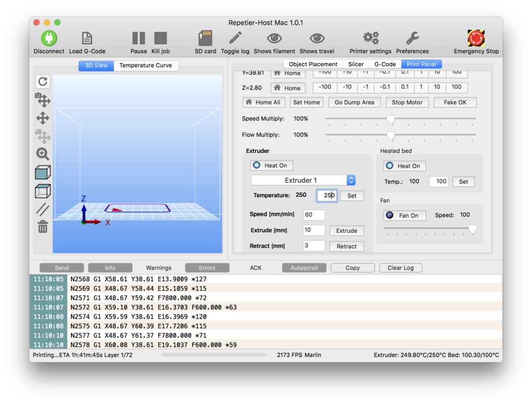Toggle the Send log filter
The width and height of the screenshot is (532, 404).
(62, 268)
